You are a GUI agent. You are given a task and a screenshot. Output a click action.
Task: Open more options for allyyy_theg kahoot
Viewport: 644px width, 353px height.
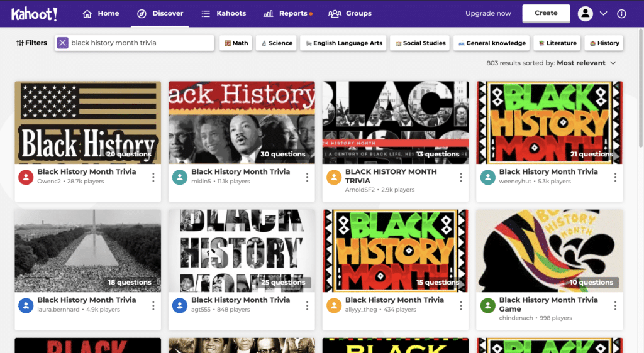pos(461,305)
